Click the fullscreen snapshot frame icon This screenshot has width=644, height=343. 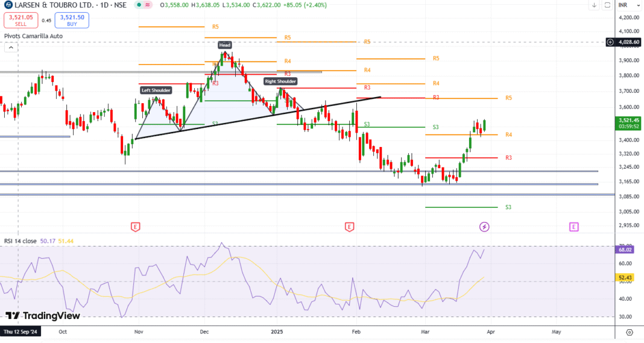click(x=607, y=5)
